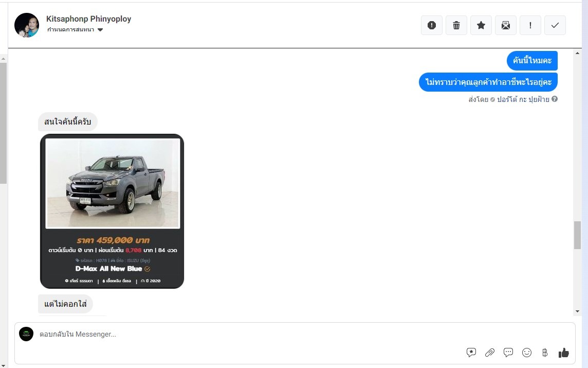Mark conversation as unread envelope icon

[505, 25]
